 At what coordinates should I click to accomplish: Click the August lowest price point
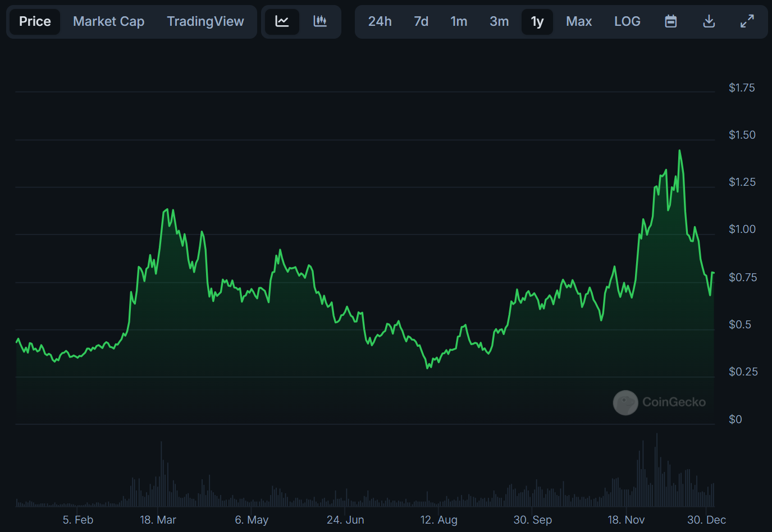click(428, 368)
